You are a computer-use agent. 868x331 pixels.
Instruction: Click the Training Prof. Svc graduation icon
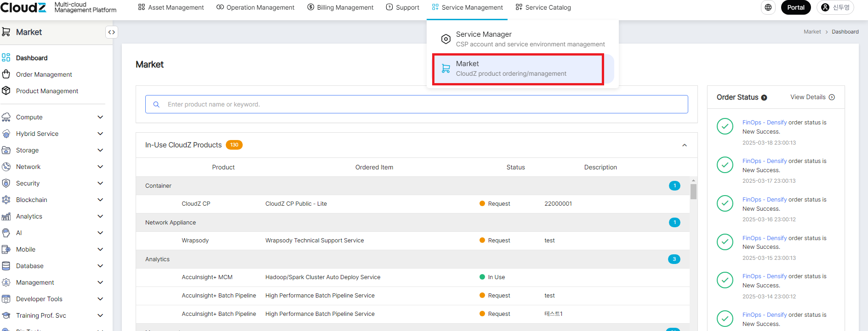click(6, 315)
